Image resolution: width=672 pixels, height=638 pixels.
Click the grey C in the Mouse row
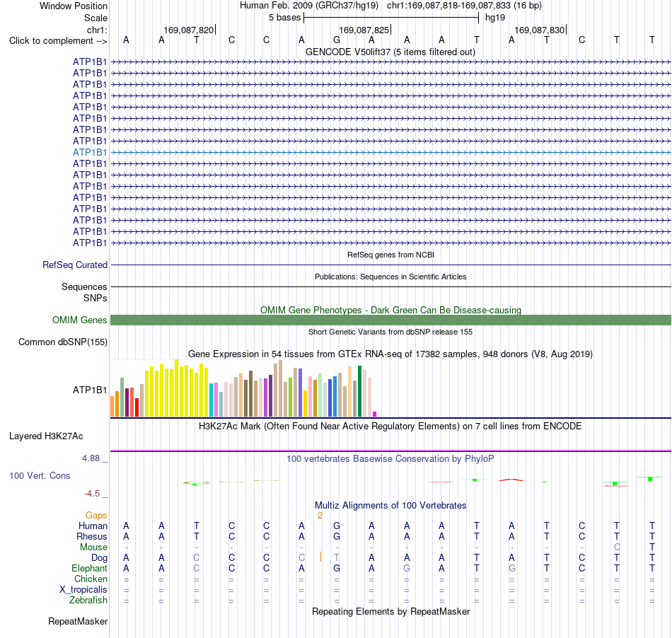click(x=617, y=547)
